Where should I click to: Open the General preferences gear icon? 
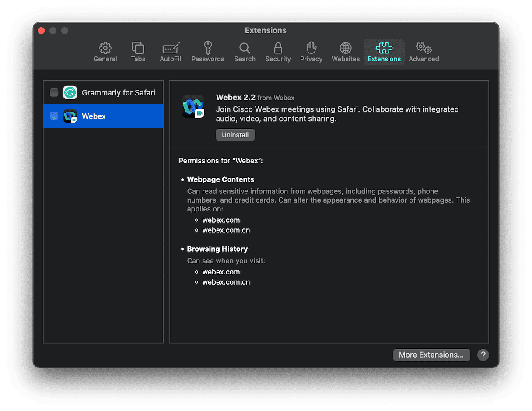coord(105,48)
